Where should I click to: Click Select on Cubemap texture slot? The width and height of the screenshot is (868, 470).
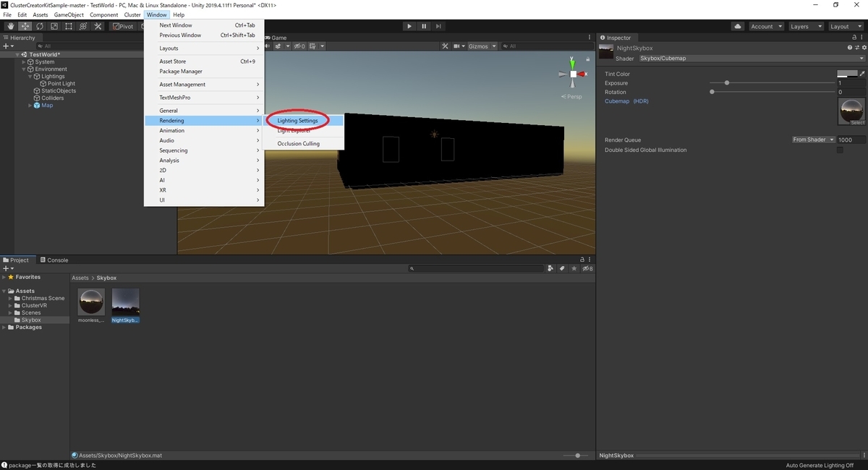point(857,123)
